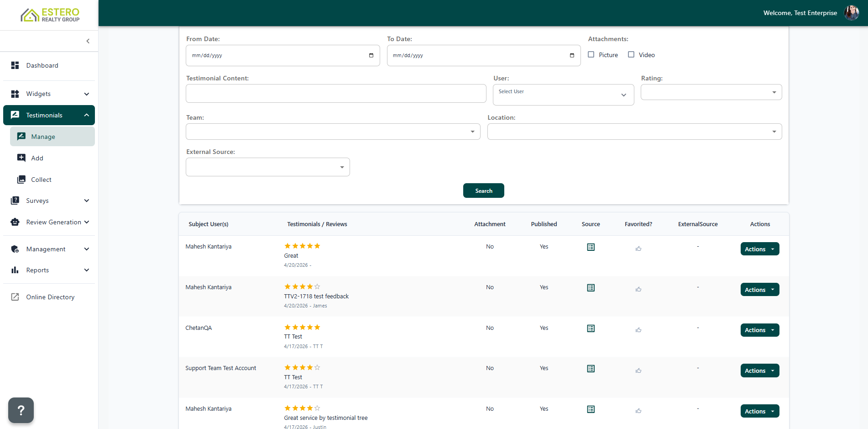Open the To Date calendar picker icon
This screenshot has height=429, width=868.
(572, 56)
